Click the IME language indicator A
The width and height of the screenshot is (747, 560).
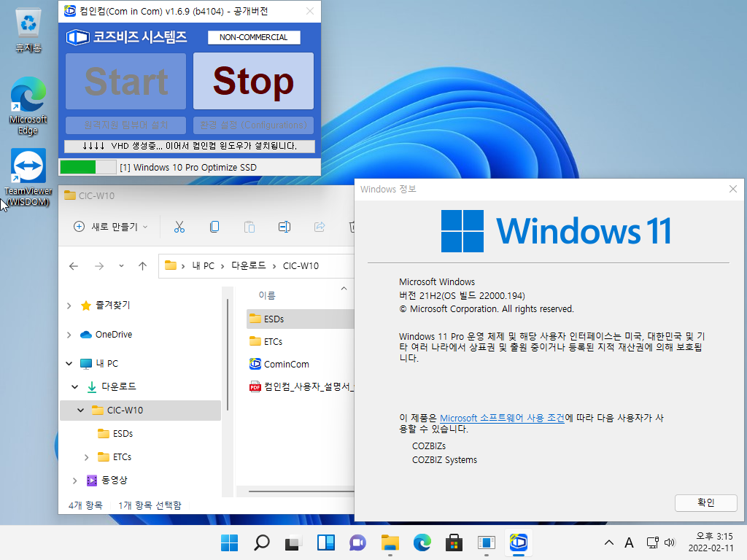629,542
